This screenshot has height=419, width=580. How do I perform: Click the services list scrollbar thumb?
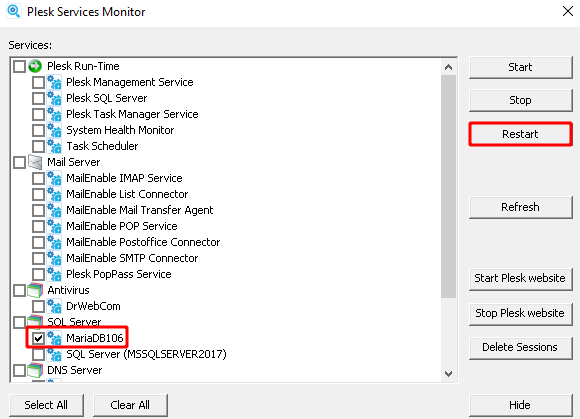[x=448, y=186]
